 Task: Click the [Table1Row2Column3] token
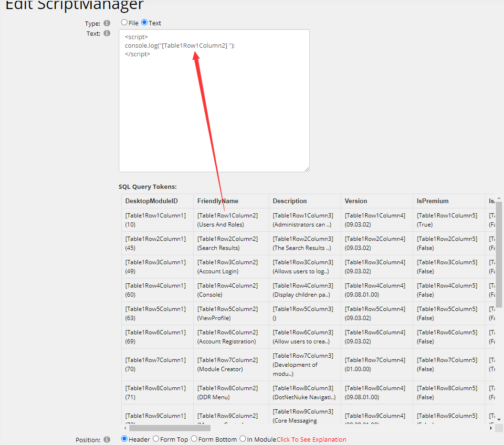pyautogui.click(x=303, y=239)
